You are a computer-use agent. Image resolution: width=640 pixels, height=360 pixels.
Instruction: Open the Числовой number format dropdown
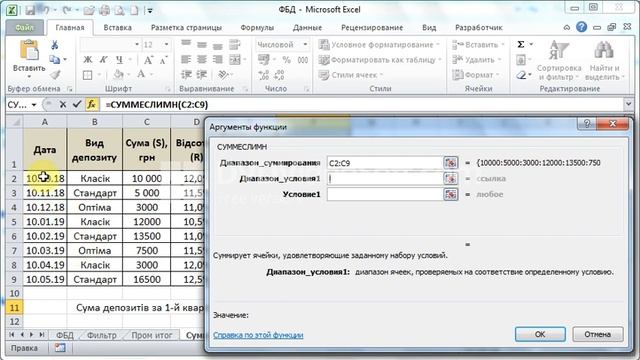point(305,44)
